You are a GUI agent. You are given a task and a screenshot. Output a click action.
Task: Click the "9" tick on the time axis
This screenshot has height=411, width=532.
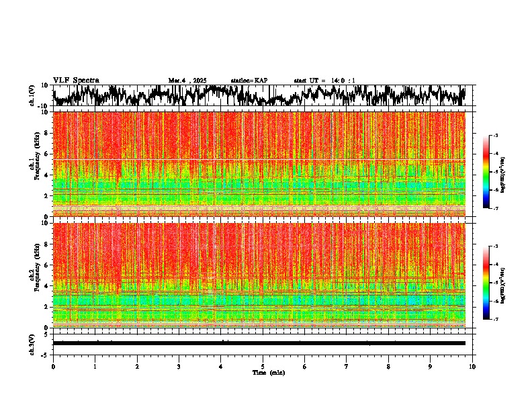[x=430, y=367]
